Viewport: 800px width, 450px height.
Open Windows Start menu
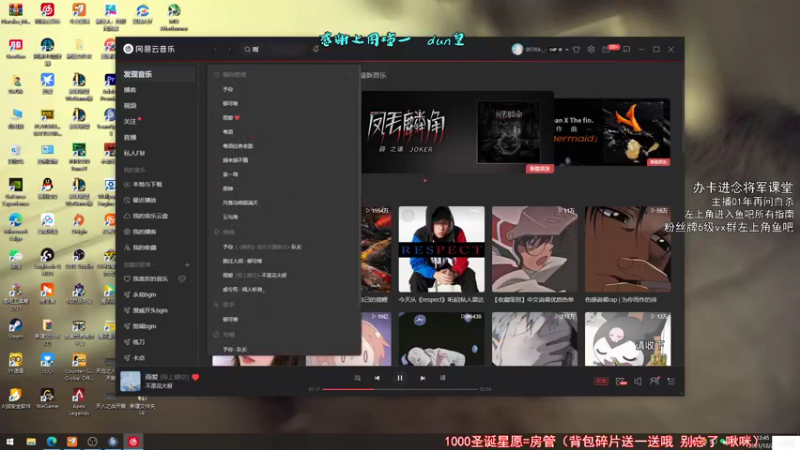click(x=10, y=441)
